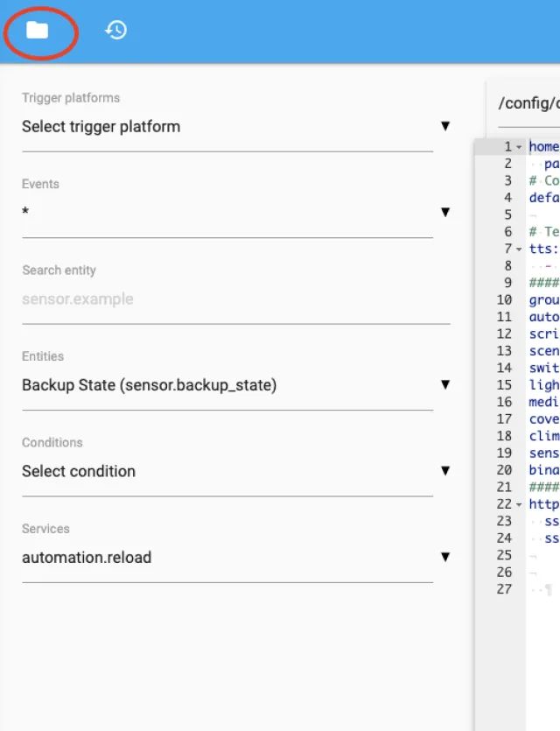Open the Select trigger platform dropdown
The image size is (560, 731).
pos(227,127)
